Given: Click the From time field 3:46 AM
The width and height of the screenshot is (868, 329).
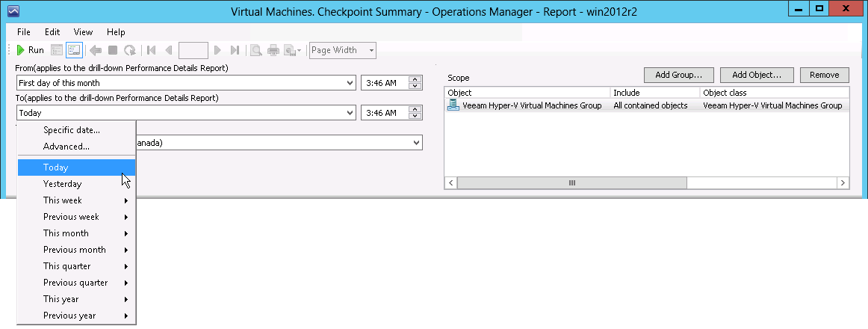Looking at the screenshot, I should pyautogui.click(x=384, y=83).
